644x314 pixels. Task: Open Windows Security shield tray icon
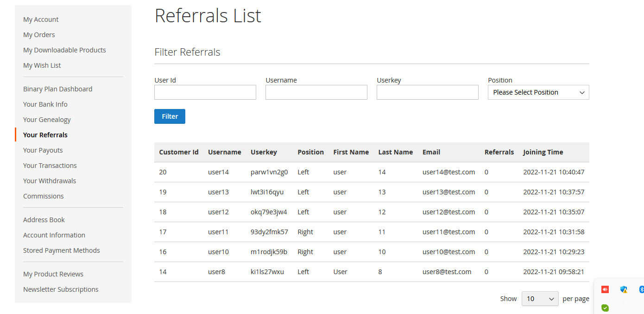coord(624,289)
